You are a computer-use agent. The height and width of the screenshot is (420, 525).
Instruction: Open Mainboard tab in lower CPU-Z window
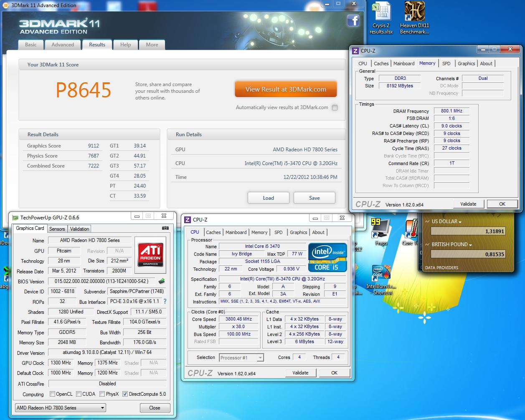[x=236, y=232]
